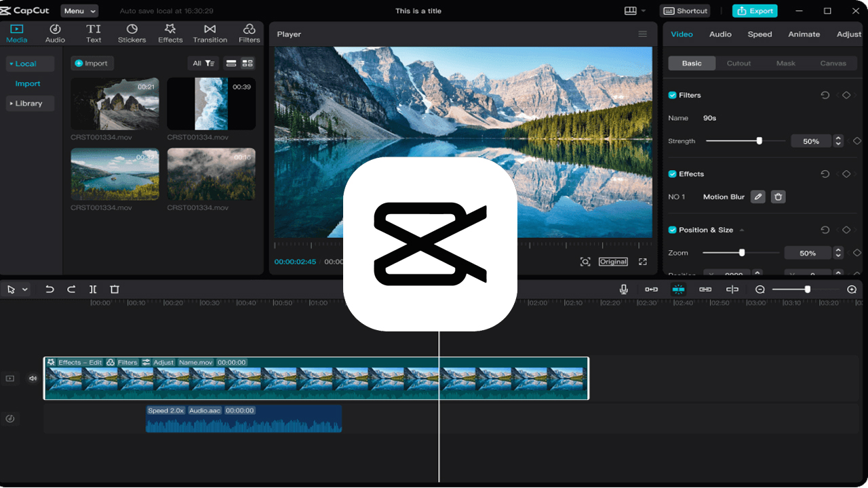Open the layout selector dropdown
Screen dimensions: 868x488
(635, 11)
